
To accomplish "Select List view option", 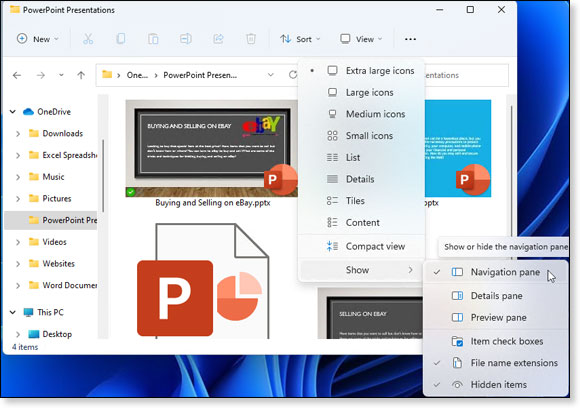I will [361, 158].
